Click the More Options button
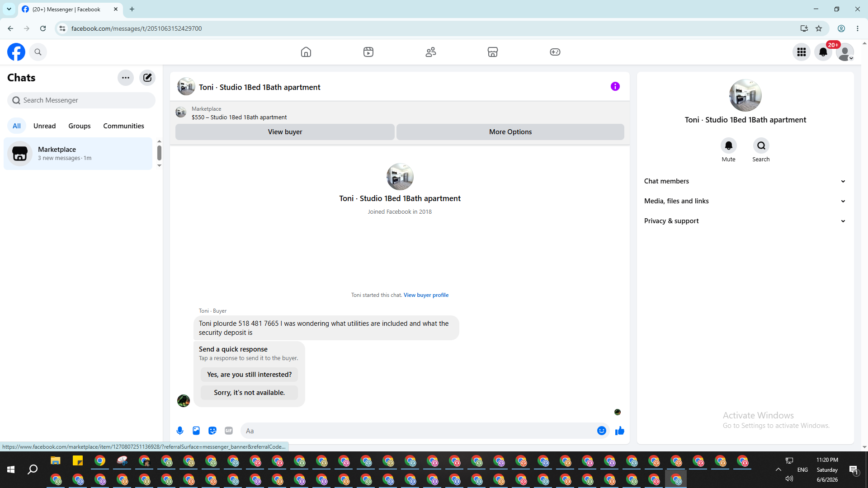Image resolution: width=868 pixels, height=488 pixels. click(x=510, y=132)
